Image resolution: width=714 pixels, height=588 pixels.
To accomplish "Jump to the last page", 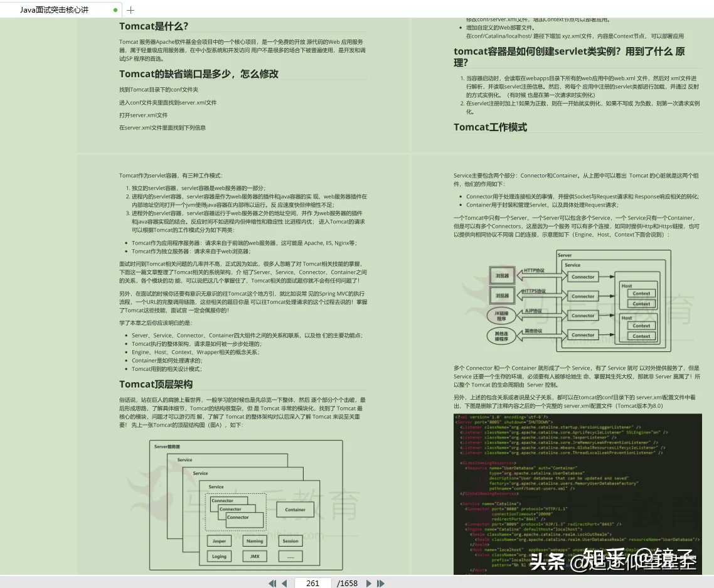I will [381, 583].
